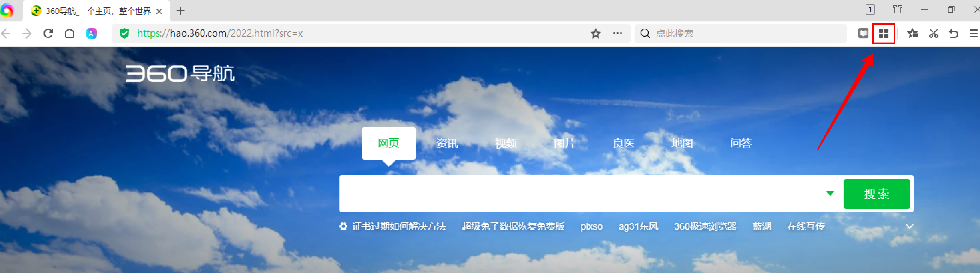The height and width of the screenshot is (273, 980).
Task: Select the 网页 search tab
Action: [x=388, y=143]
